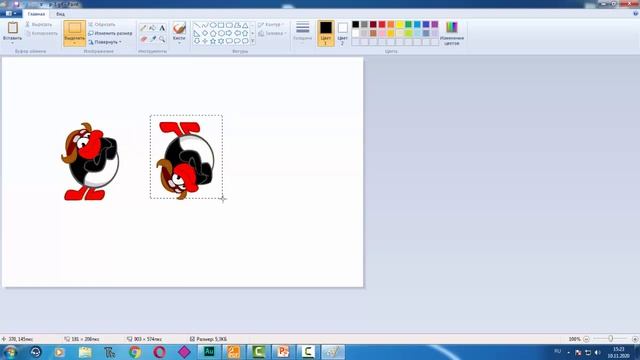Open Opera browser from the taskbar

[x=160, y=352]
